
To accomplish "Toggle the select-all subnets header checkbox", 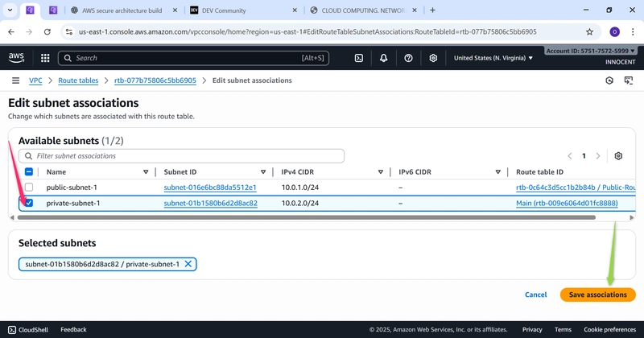I will point(29,171).
